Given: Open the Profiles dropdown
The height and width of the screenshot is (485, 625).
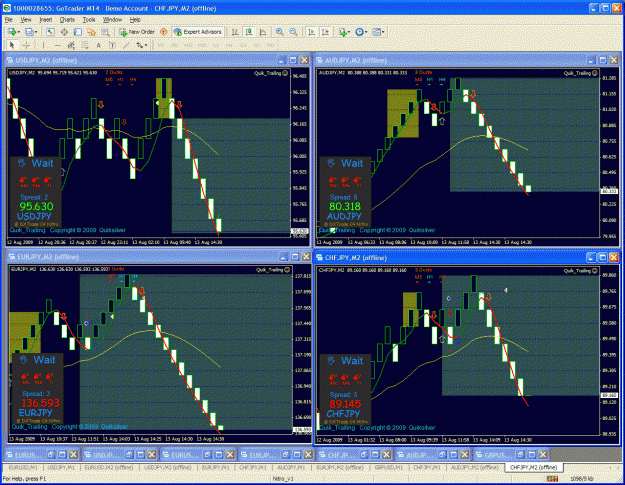Looking at the screenshot, I should 31,32.
